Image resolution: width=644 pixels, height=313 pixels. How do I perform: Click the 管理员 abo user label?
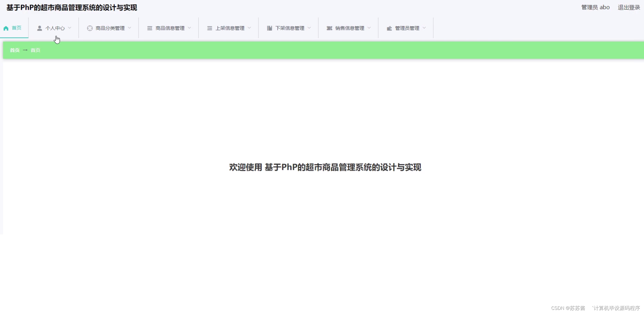coord(595,7)
